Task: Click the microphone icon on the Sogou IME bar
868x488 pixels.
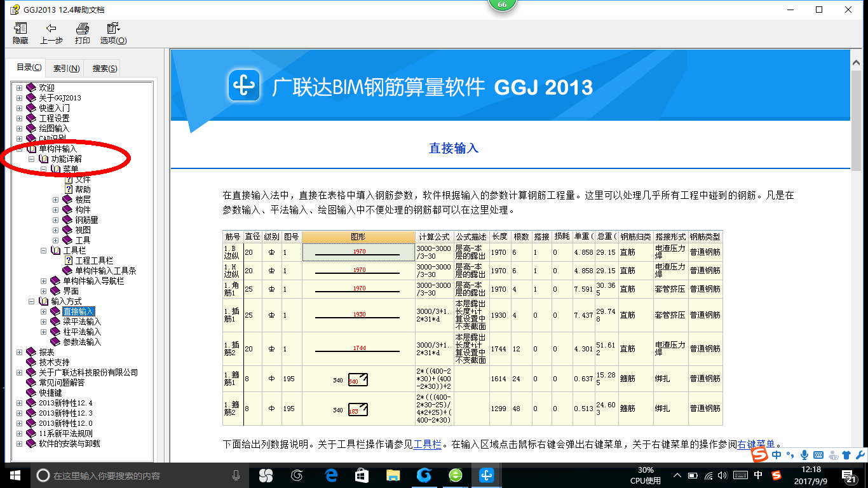Action: pos(804,455)
